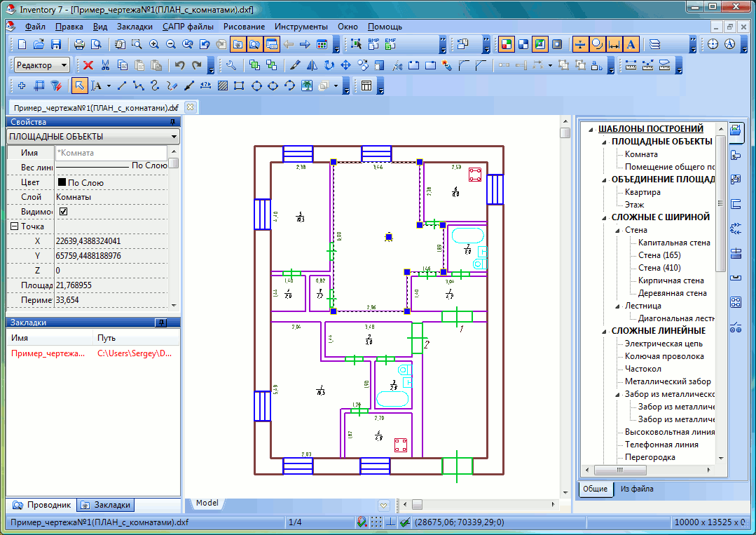Select Капитальная стена in template tree
The image size is (756, 535).
(674, 243)
